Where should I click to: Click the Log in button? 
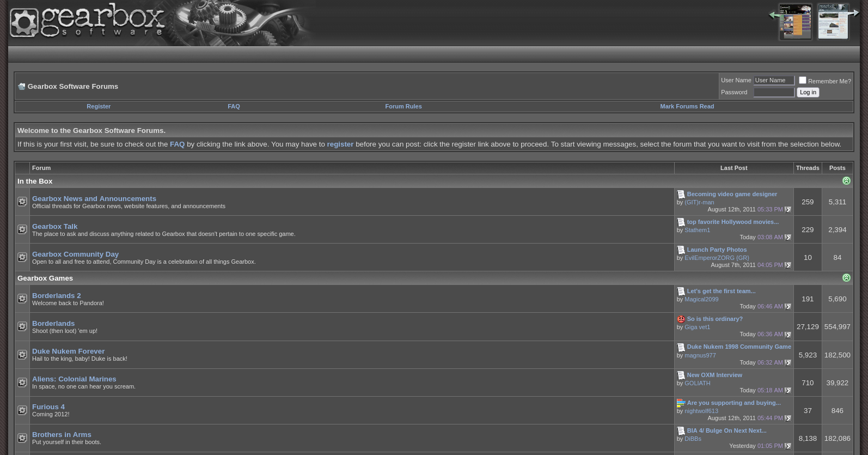[x=808, y=92]
